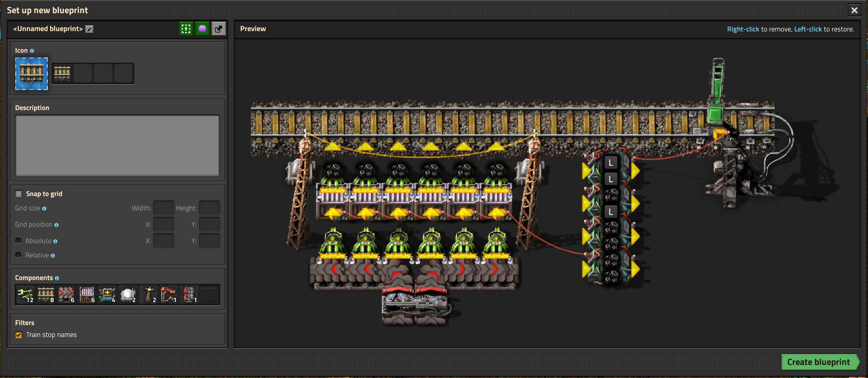Click the big electric pole component with count 2

coord(148,294)
